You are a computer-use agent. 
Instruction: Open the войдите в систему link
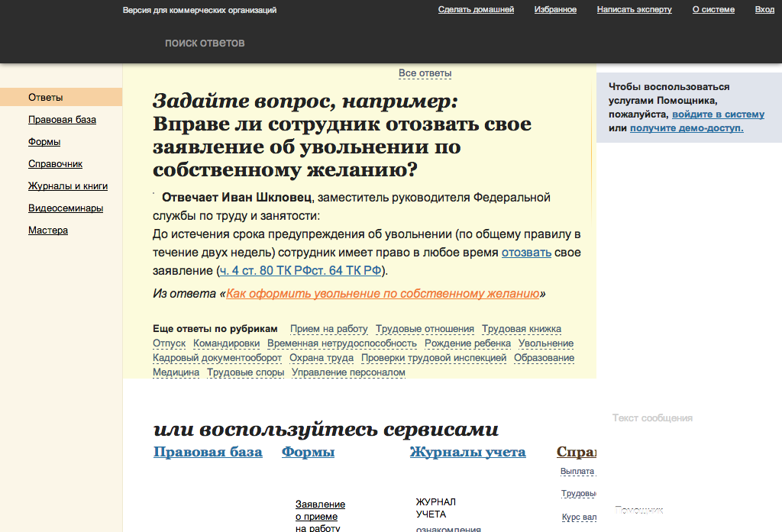point(718,114)
